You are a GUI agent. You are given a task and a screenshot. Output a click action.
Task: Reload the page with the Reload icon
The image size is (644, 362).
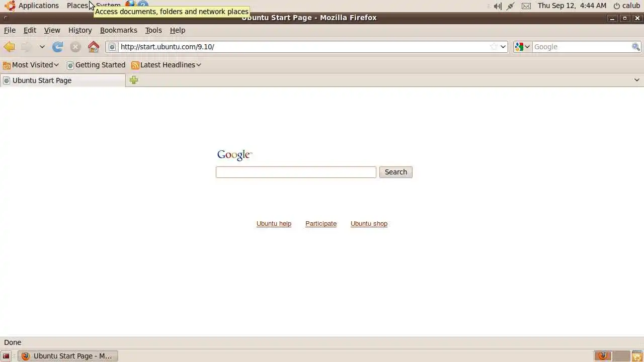pyautogui.click(x=58, y=47)
